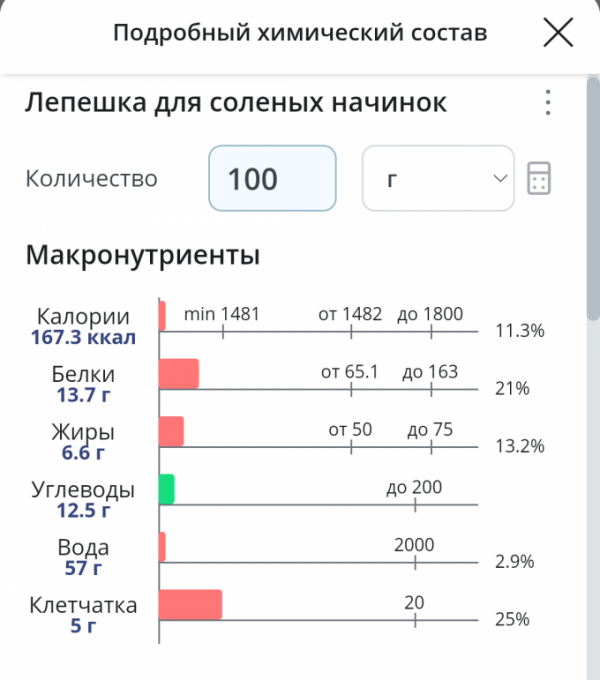This screenshot has width=600, height=680.
Task: Focus the quantity field with 100
Action: tap(272, 178)
